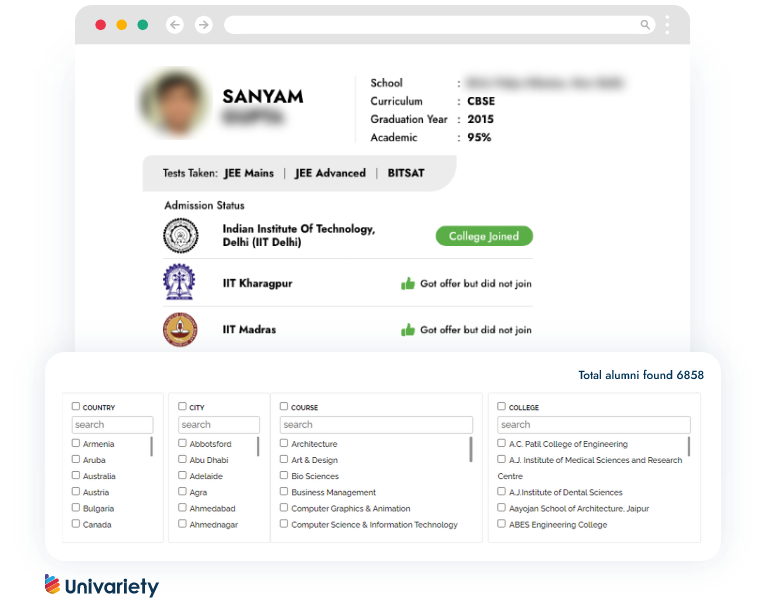Click the course list scrollbar

tap(471, 449)
